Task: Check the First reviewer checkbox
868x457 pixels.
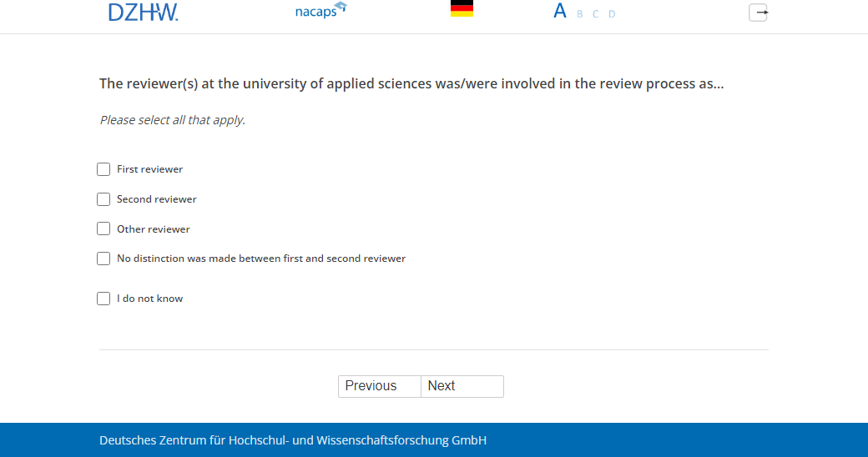Action: coord(103,169)
